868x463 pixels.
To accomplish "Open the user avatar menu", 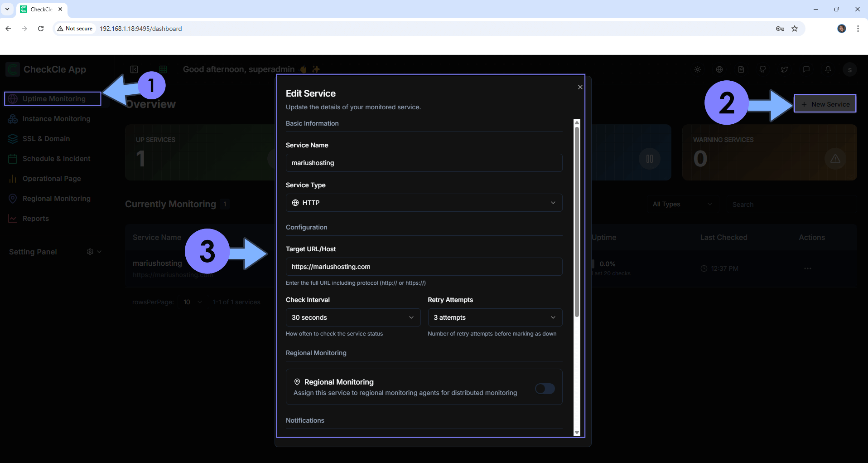I will tap(850, 70).
